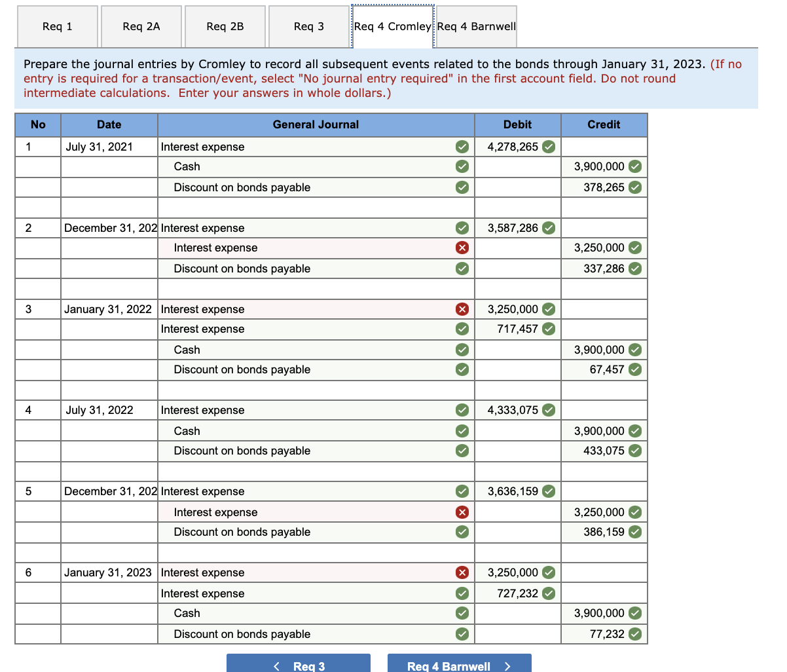Edit the 77,232 credit amount field
The width and height of the screenshot is (787, 672).
(x=604, y=634)
